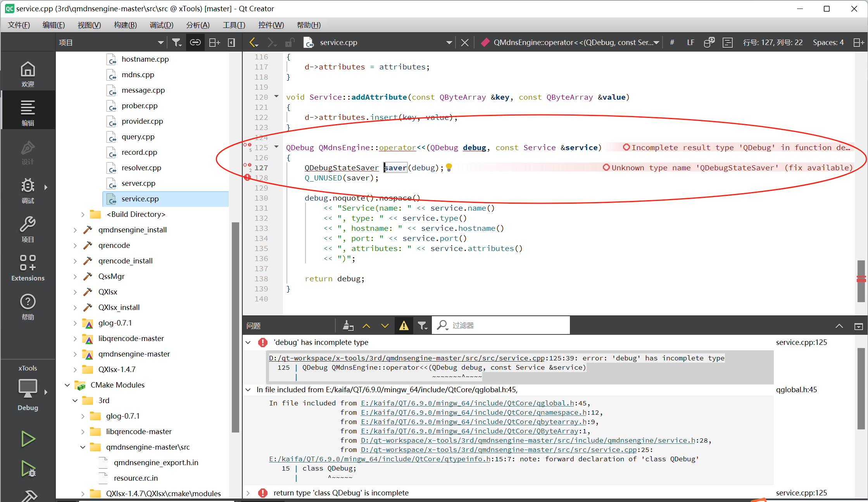The image size is (868, 502).
Task: Collapse the 'debug' has incomplete type issue
Action: point(248,342)
